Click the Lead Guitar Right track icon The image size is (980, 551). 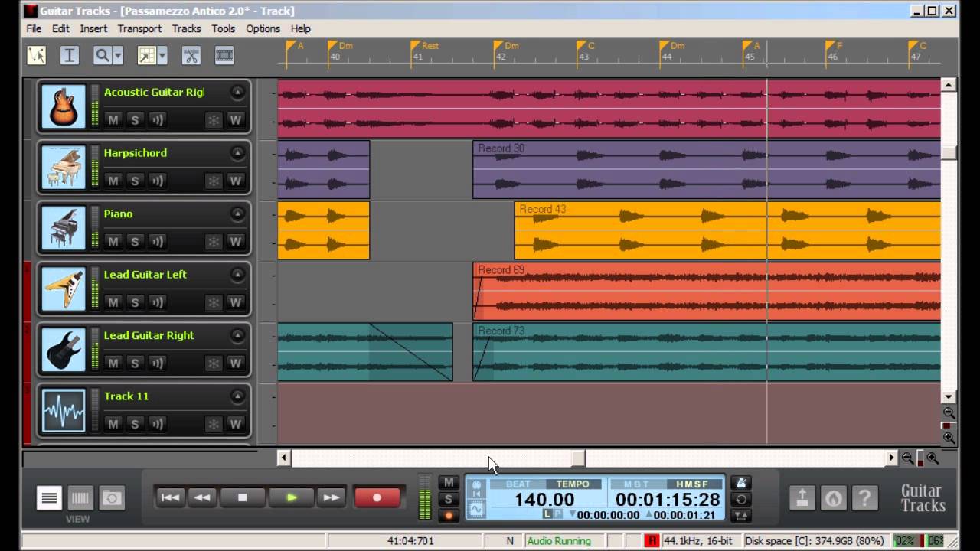[x=63, y=349]
